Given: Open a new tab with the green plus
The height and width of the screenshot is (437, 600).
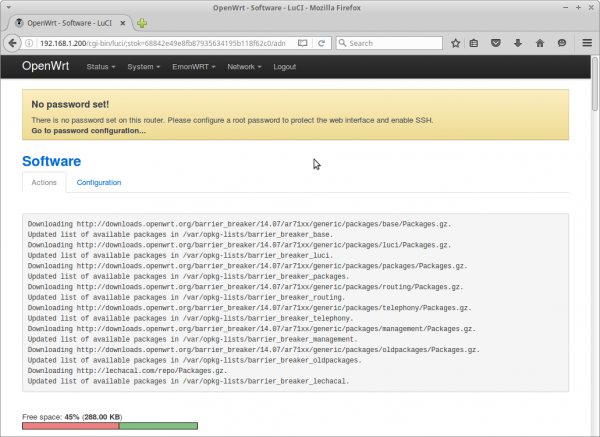Looking at the screenshot, I should coord(142,23).
